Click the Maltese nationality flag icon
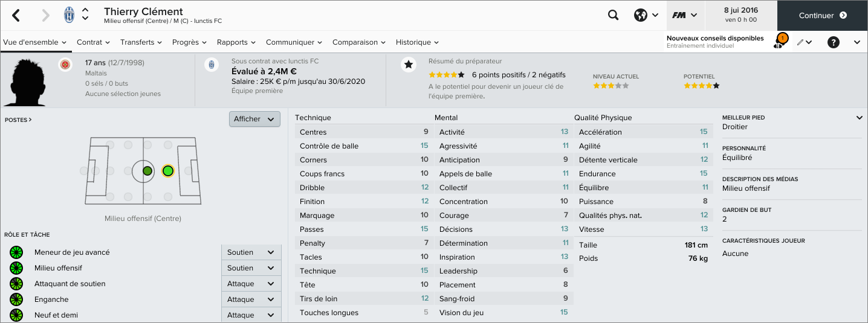The width and height of the screenshot is (868, 323). tap(65, 65)
